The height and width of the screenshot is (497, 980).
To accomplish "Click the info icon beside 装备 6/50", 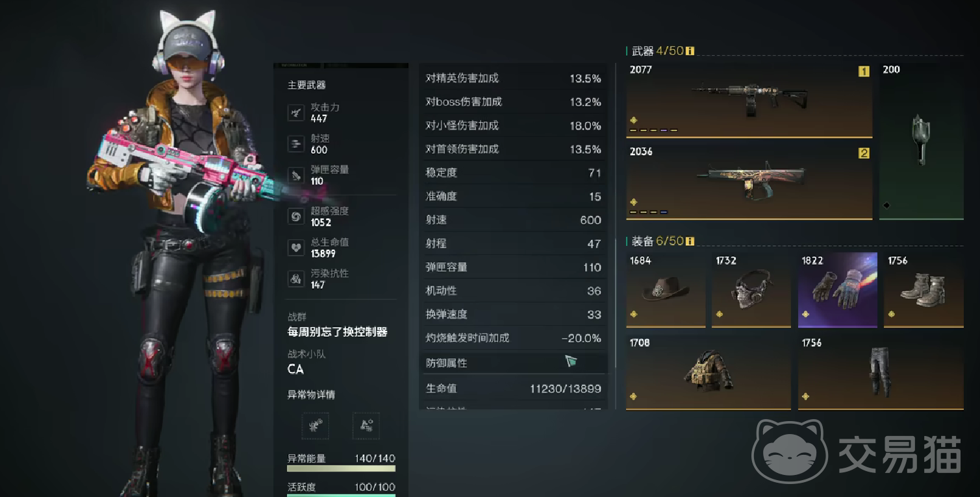I will pos(690,241).
